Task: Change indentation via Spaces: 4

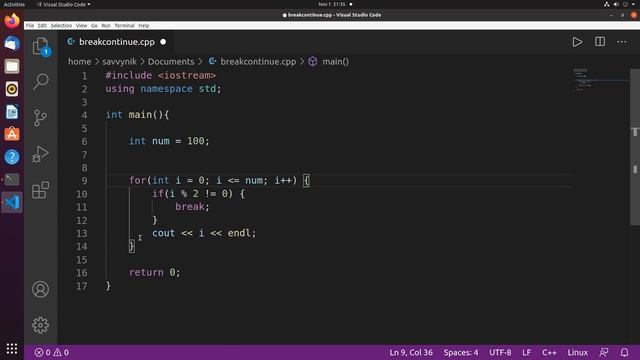Action: coord(461,352)
